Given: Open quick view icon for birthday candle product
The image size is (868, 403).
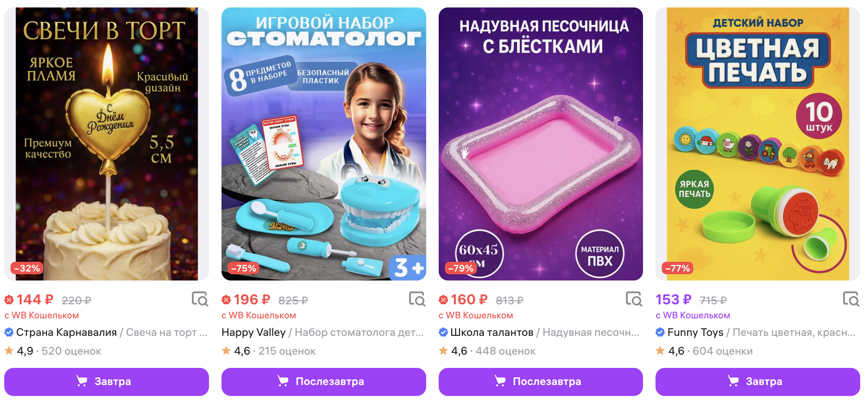Looking at the screenshot, I should click(200, 299).
